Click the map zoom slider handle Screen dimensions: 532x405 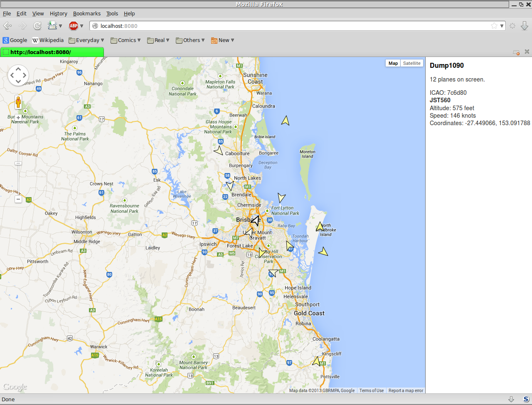(x=18, y=163)
